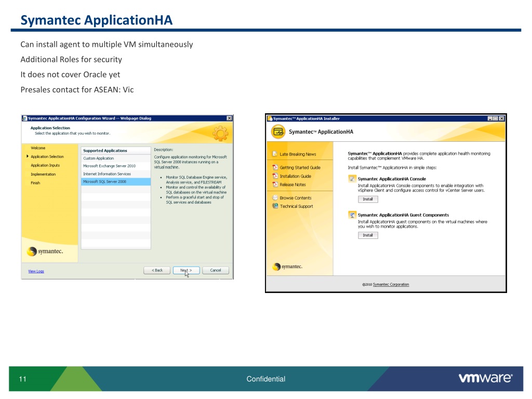Open the View Logs link
532x399 pixels.
tap(36, 271)
